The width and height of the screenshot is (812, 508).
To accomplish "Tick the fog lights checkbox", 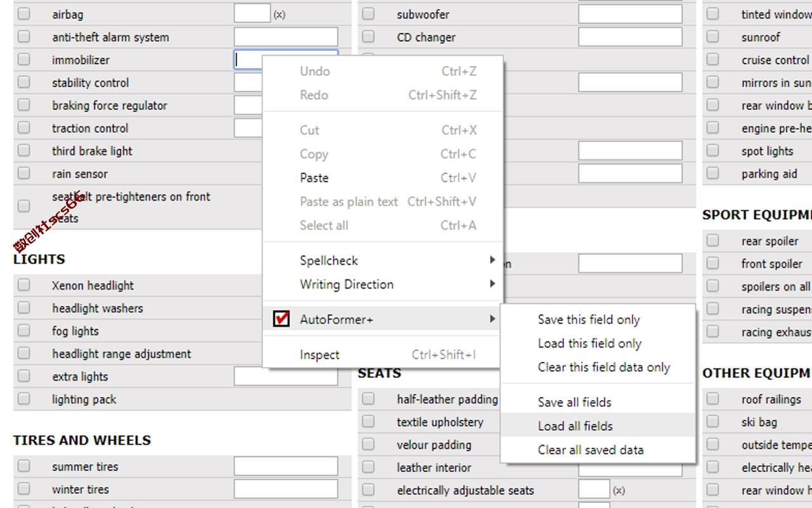I will pos(23,330).
